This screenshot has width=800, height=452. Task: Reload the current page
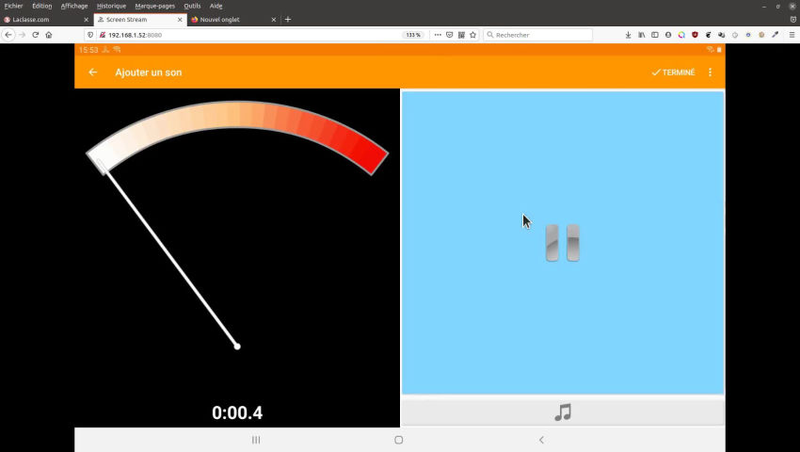click(x=35, y=35)
